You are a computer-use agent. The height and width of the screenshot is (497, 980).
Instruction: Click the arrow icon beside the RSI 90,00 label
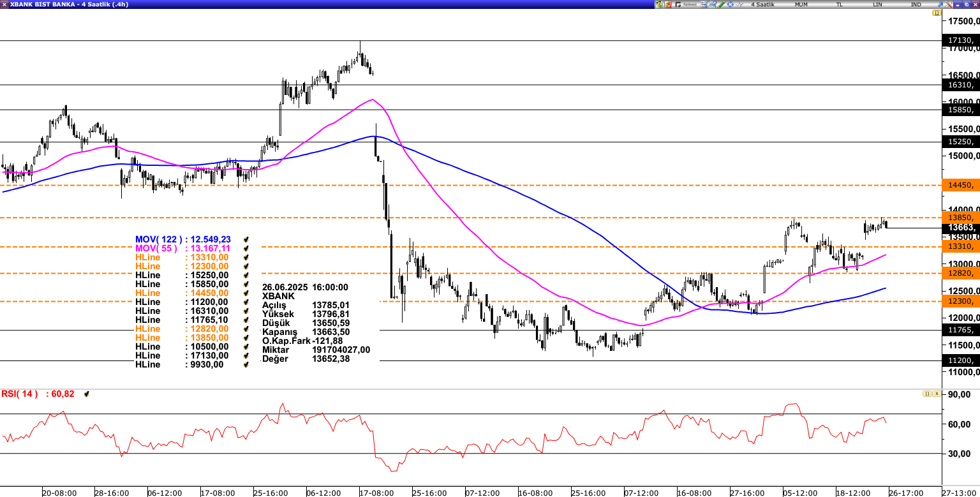pyautogui.click(x=936, y=394)
